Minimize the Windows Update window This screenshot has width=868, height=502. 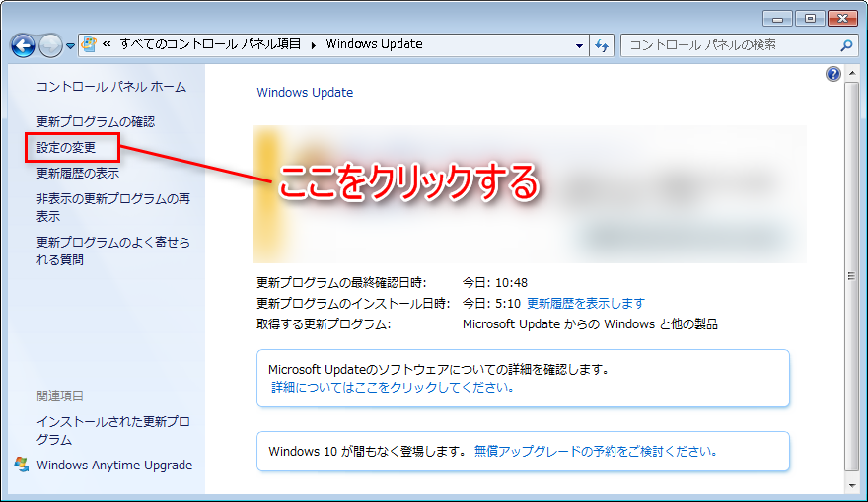[x=778, y=19]
